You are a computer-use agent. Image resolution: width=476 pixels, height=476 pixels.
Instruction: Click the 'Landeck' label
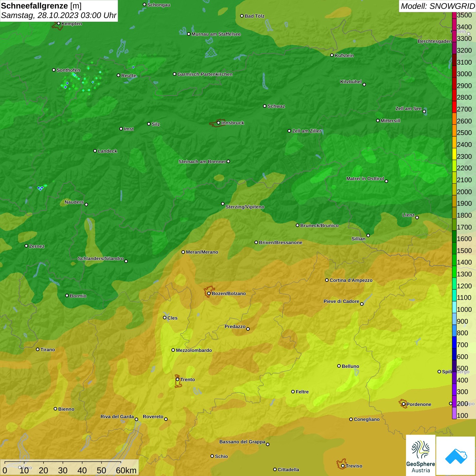[107, 151]
